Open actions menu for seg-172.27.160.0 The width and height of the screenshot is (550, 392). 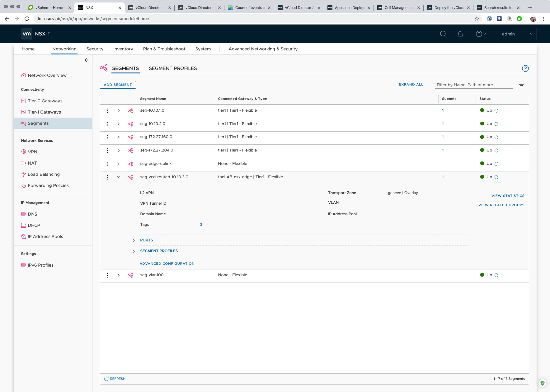coord(107,137)
